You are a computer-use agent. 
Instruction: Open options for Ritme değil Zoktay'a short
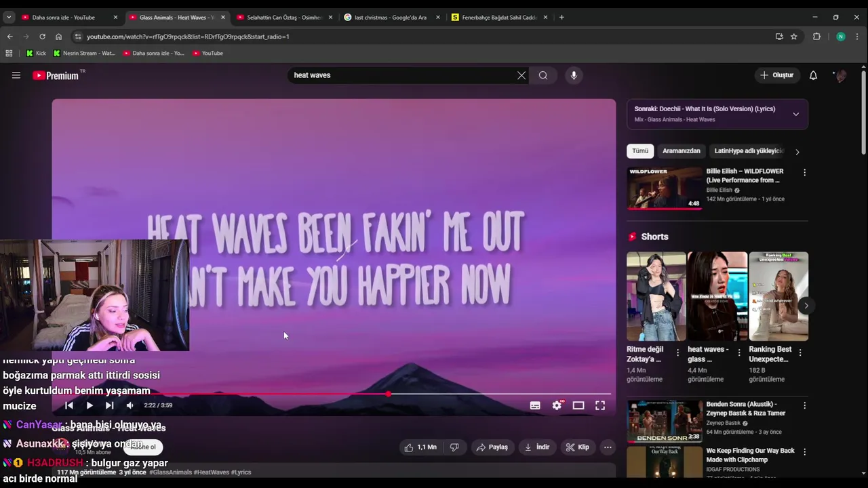pyautogui.click(x=677, y=352)
